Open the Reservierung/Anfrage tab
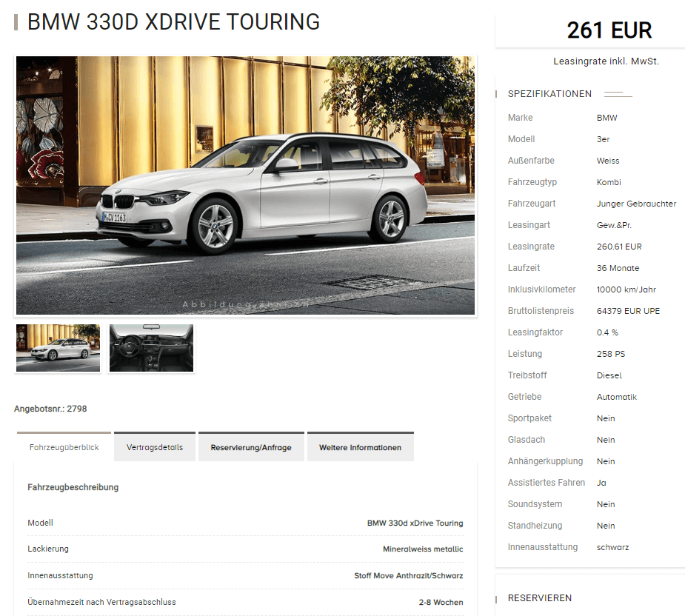The image size is (685, 616). (x=251, y=447)
